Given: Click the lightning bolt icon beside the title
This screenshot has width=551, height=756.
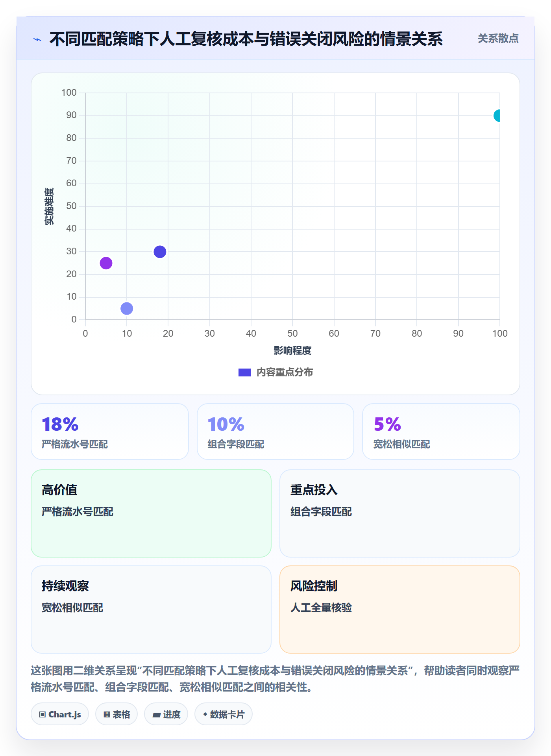Looking at the screenshot, I should (37, 39).
